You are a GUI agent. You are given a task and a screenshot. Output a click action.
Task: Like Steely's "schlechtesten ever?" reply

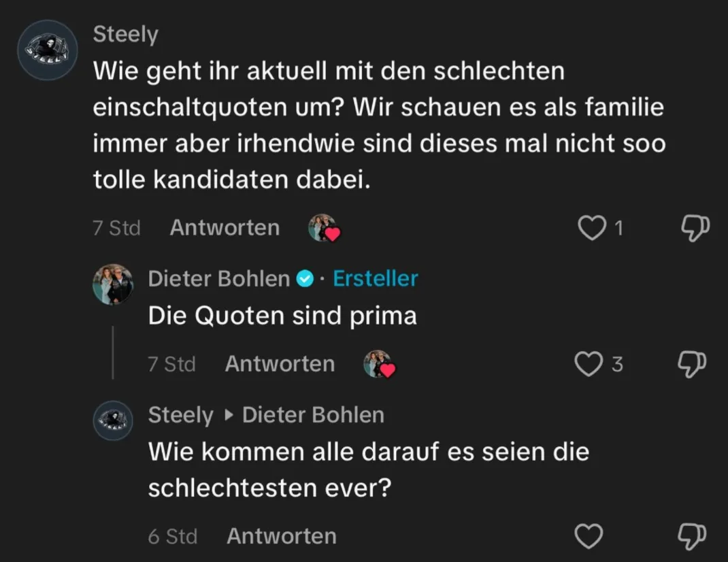(x=589, y=536)
